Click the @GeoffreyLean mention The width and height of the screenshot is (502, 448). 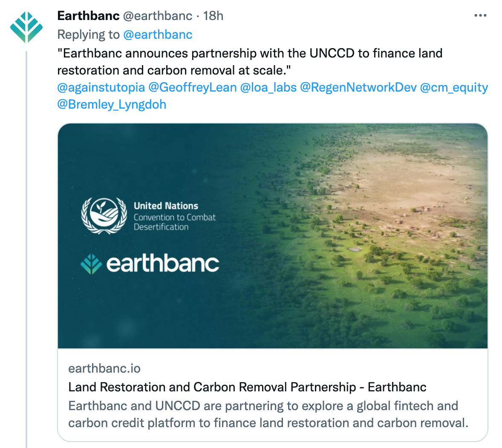[192, 87]
